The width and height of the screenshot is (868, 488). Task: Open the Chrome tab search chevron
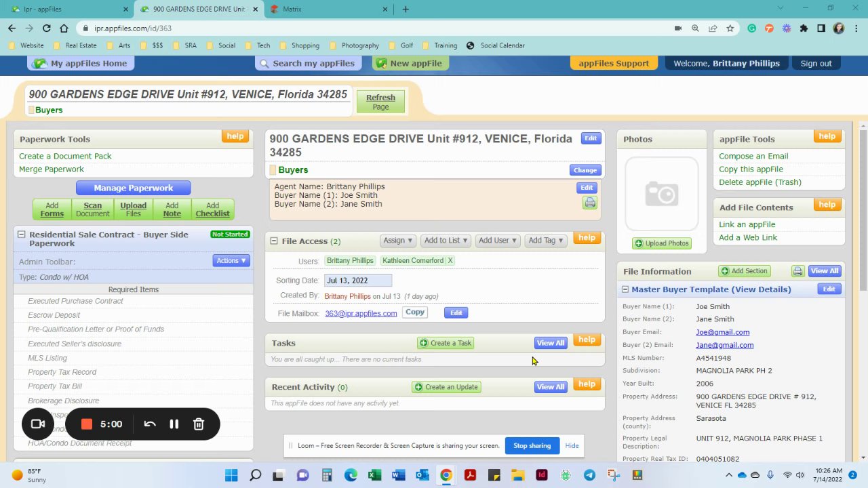pos(781,8)
